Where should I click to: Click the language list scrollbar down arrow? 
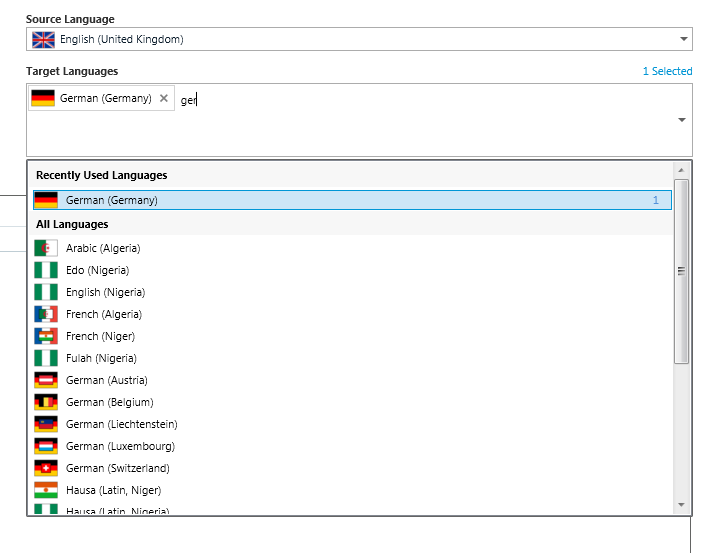pos(681,505)
